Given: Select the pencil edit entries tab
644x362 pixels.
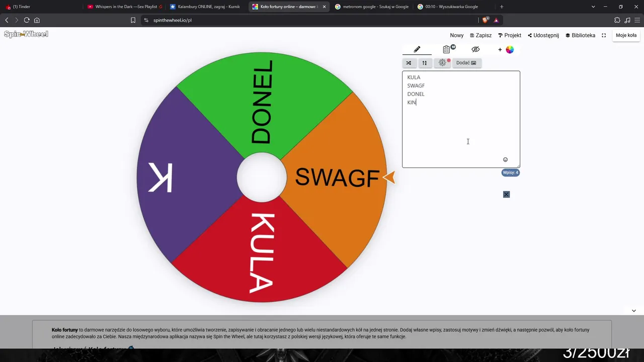Looking at the screenshot, I should 417,49.
